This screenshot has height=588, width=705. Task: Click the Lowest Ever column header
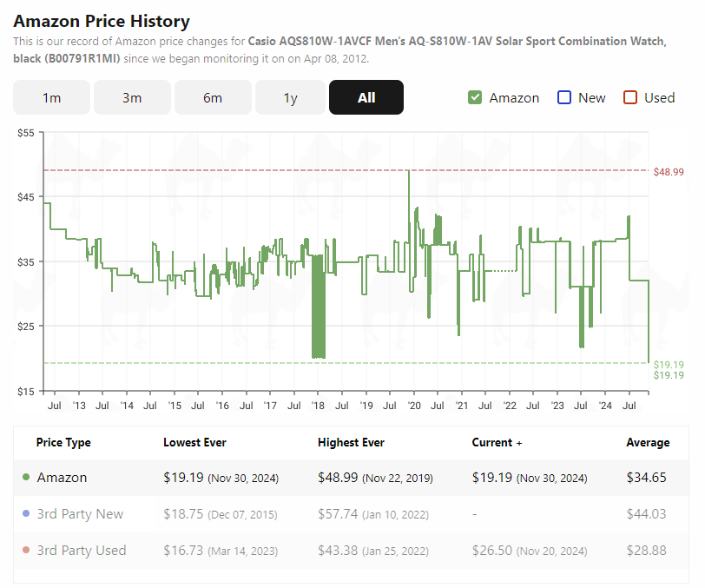(x=194, y=442)
